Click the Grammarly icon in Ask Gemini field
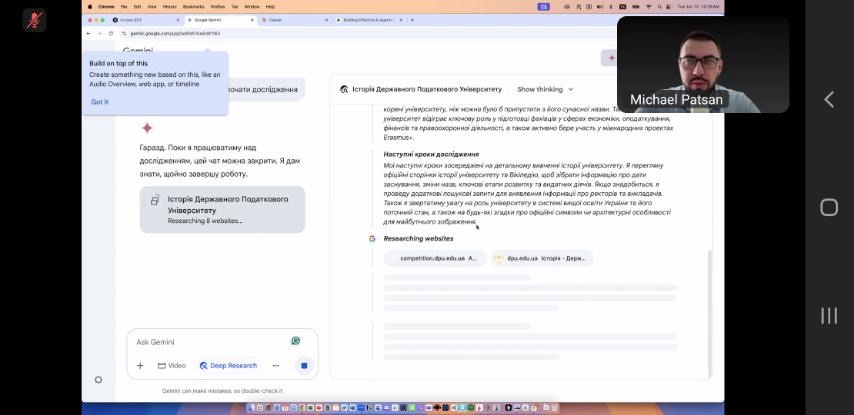This screenshot has height=415, width=854. (296, 341)
